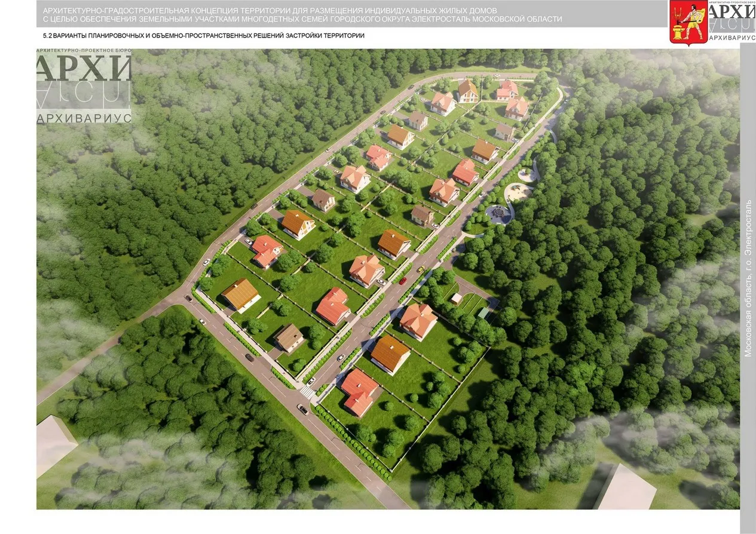Click the dark circular plaza in the park

[497, 213]
